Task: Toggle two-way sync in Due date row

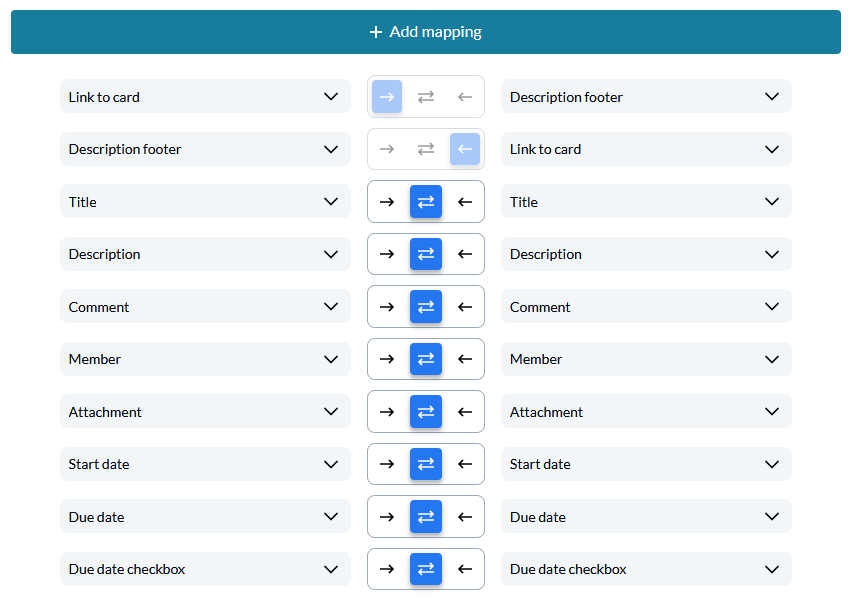Action: [426, 517]
